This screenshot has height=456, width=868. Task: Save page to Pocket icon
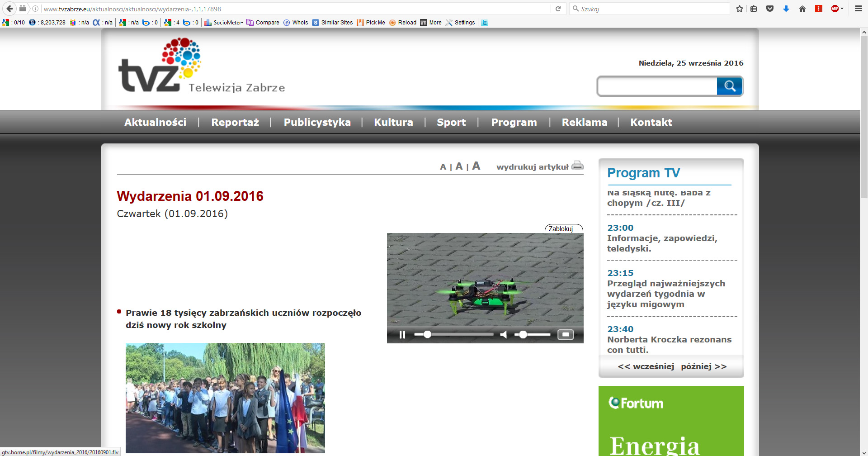pos(770,9)
